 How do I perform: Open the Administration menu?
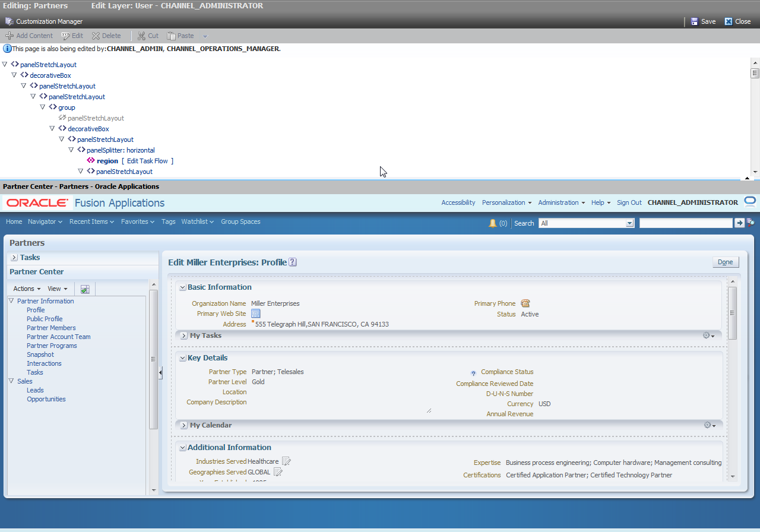[x=561, y=202]
